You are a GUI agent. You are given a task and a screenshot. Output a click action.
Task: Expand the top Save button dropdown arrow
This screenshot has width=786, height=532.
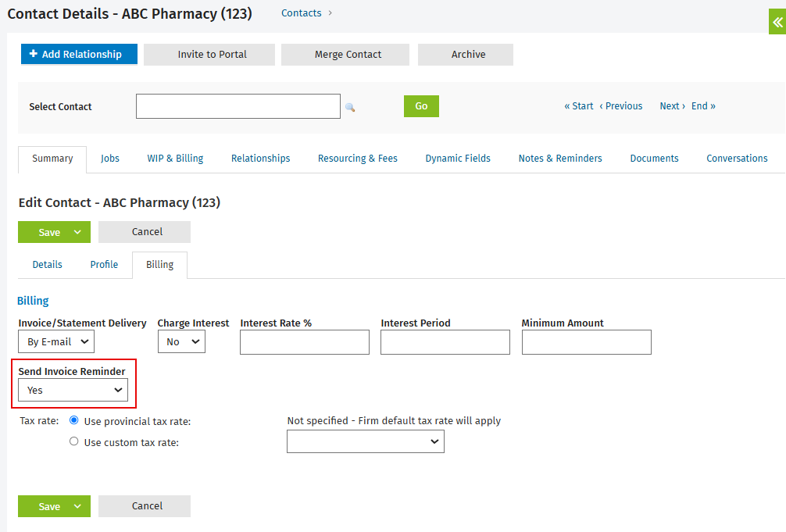[77, 232]
